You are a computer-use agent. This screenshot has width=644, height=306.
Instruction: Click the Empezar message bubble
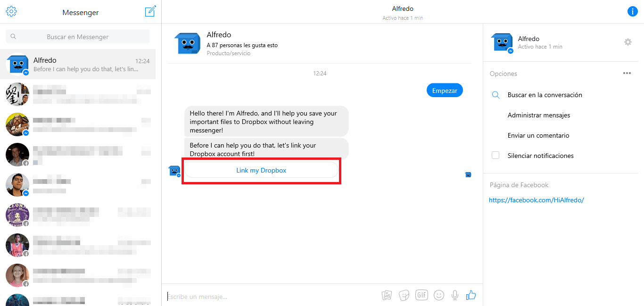[x=445, y=91]
